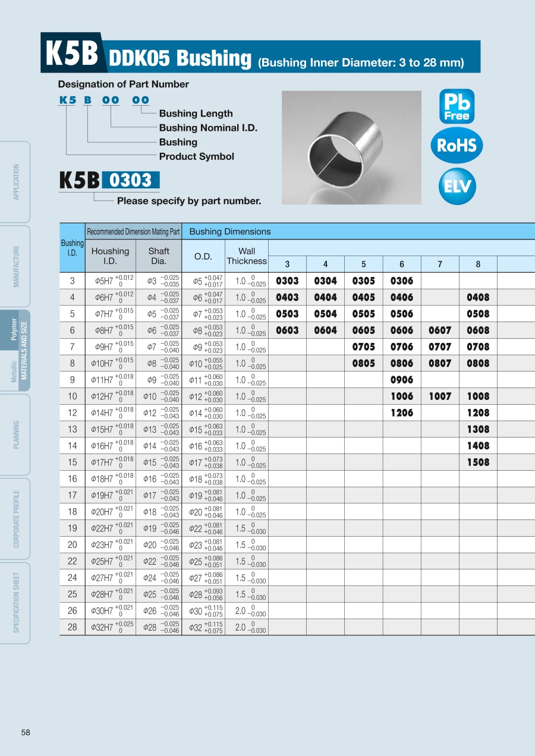The image size is (535, 756).
Task: Select part number 0504
Action: (x=326, y=314)
